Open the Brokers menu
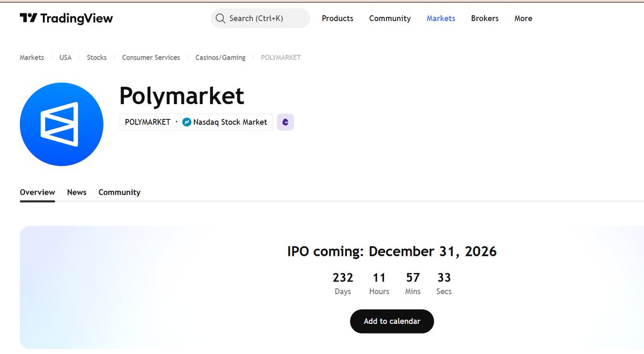The image size is (644, 354). pos(485,18)
